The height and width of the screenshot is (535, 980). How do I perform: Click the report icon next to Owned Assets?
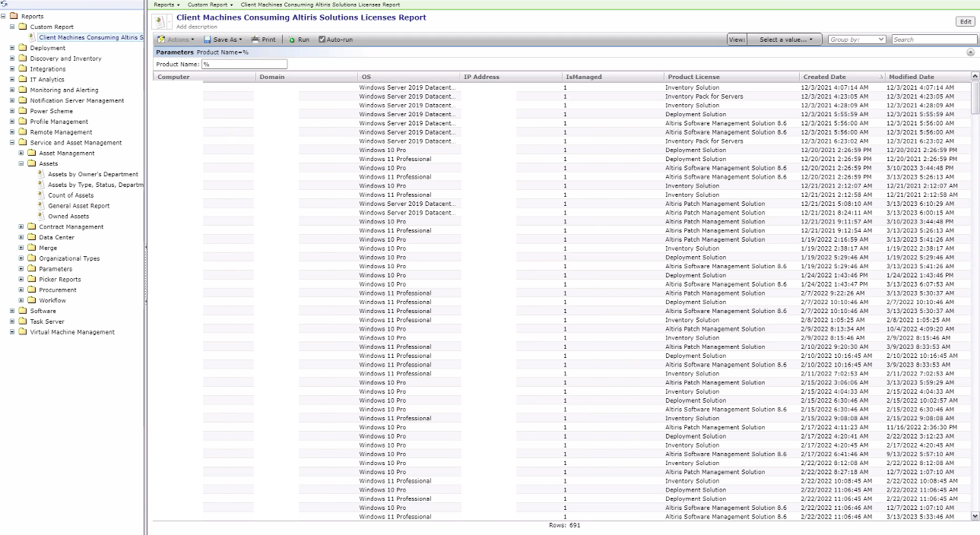coord(42,217)
